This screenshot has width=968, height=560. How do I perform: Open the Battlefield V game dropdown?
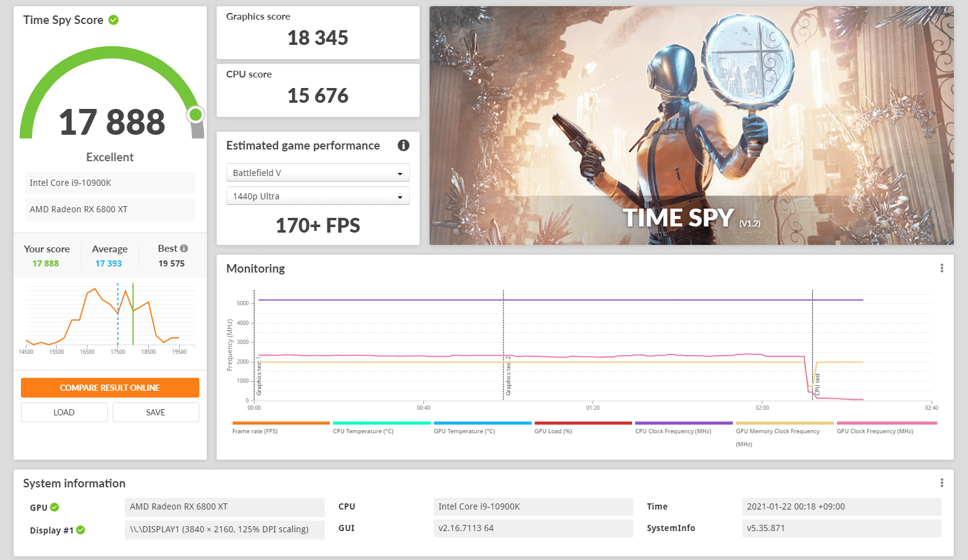point(318,173)
